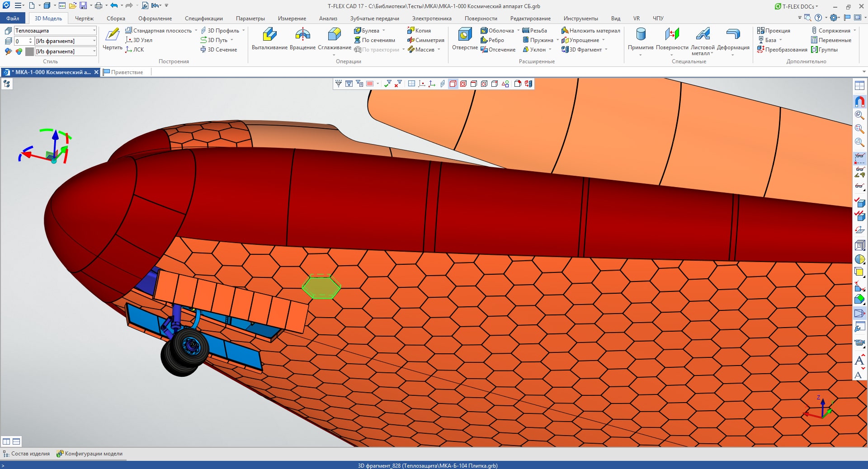Click the camera icon on right toolbar
This screenshot has width=868, height=469.
[x=859, y=342]
